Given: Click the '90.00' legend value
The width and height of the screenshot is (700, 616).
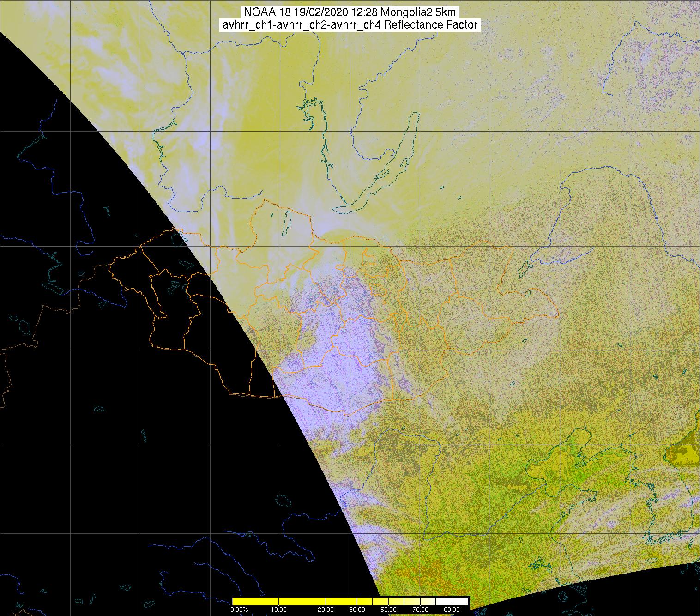Looking at the screenshot, I should click(x=452, y=610).
